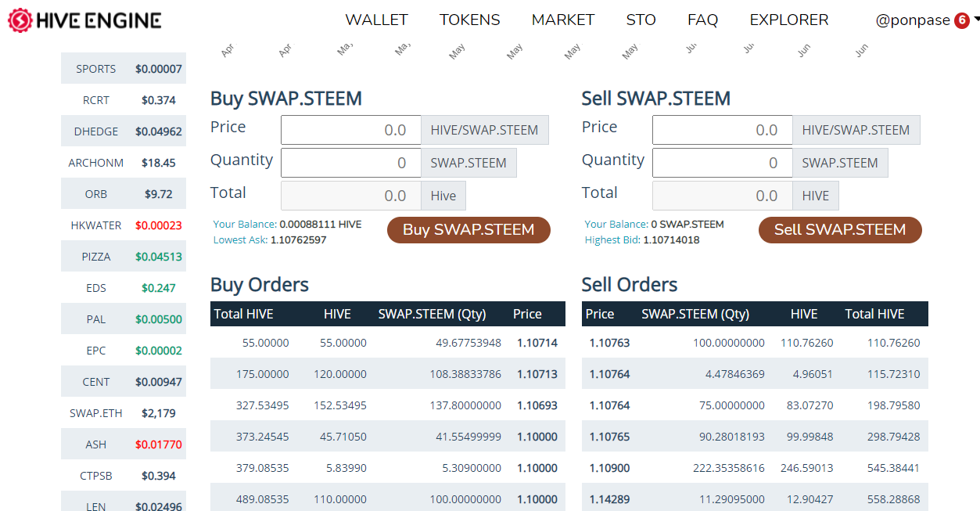This screenshot has width=980, height=511.
Task: Open the EXPLORER menu item
Action: (789, 20)
